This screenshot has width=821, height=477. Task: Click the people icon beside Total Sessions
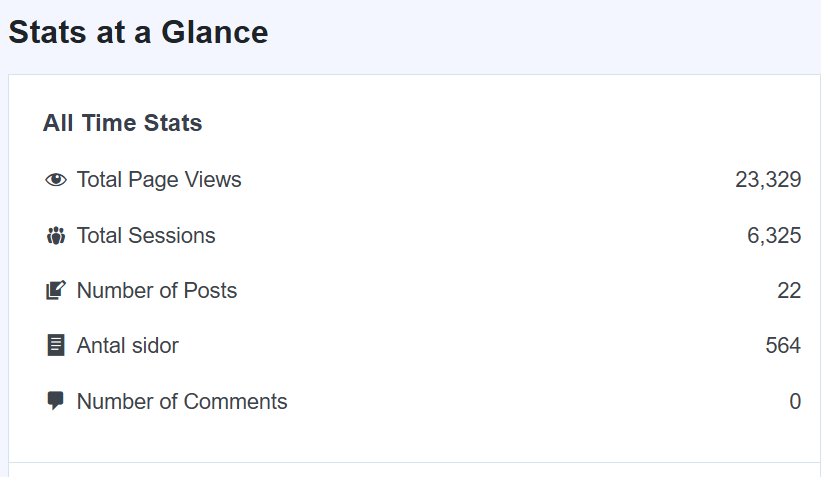click(56, 236)
